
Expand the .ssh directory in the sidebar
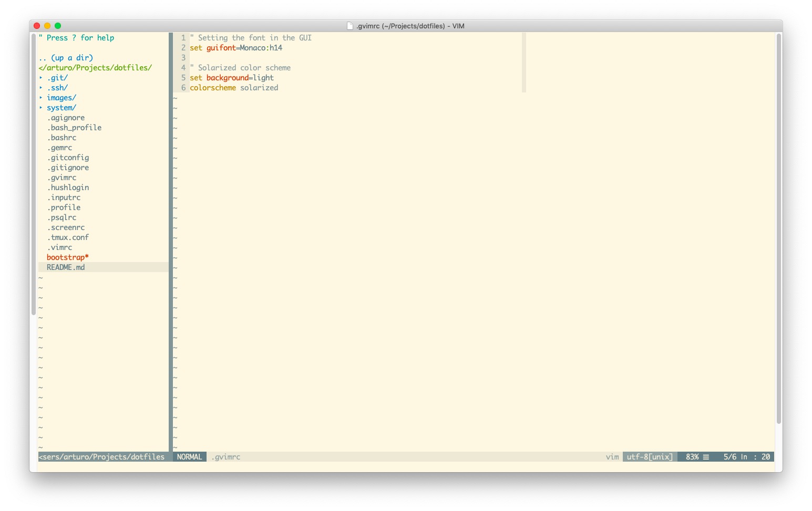pos(58,87)
